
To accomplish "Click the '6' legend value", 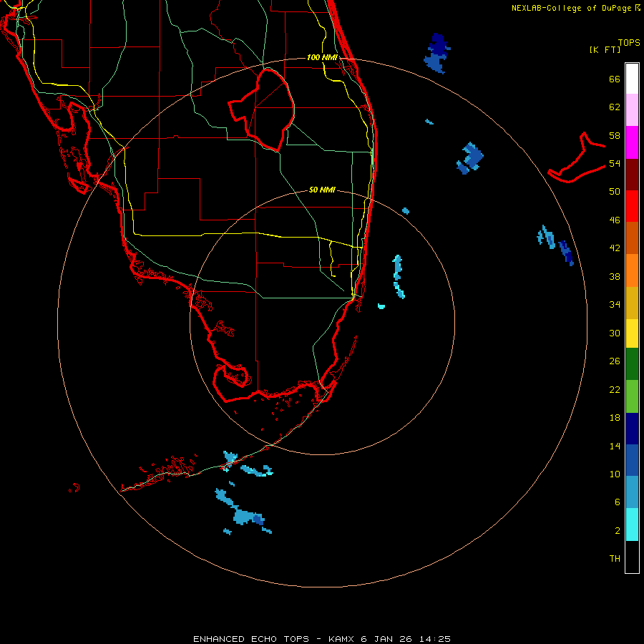I will (618, 502).
